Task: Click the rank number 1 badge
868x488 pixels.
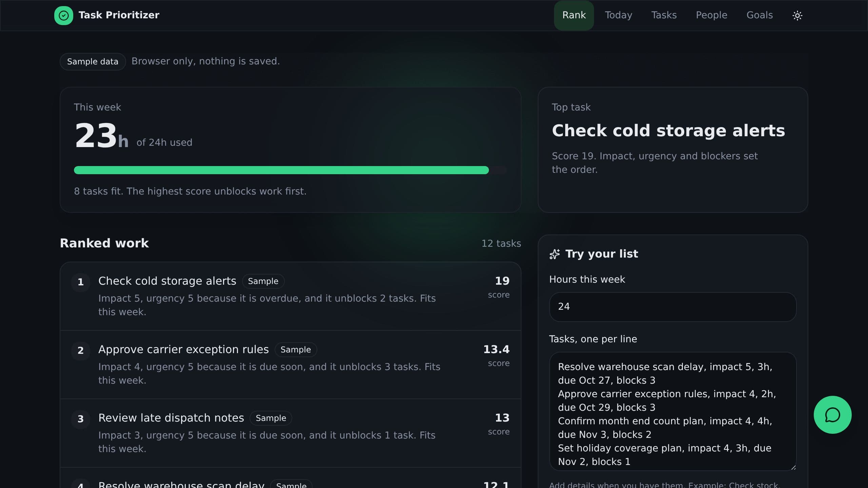Action: 80,282
